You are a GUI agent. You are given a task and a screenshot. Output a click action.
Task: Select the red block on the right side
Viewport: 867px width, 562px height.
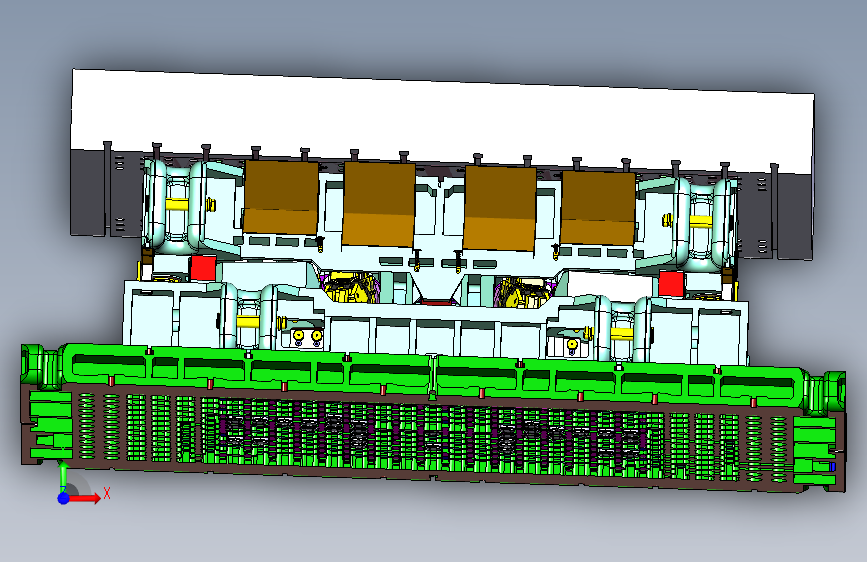pyautogui.click(x=671, y=284)
